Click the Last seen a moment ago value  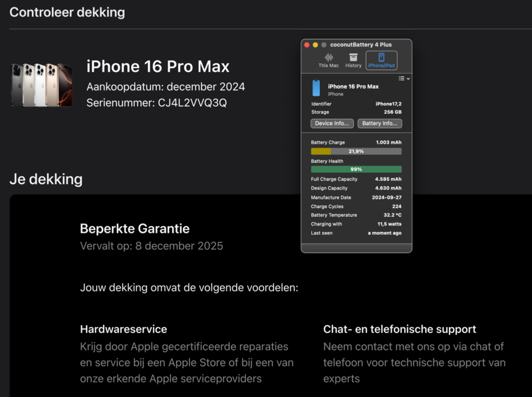coord(385,233)
